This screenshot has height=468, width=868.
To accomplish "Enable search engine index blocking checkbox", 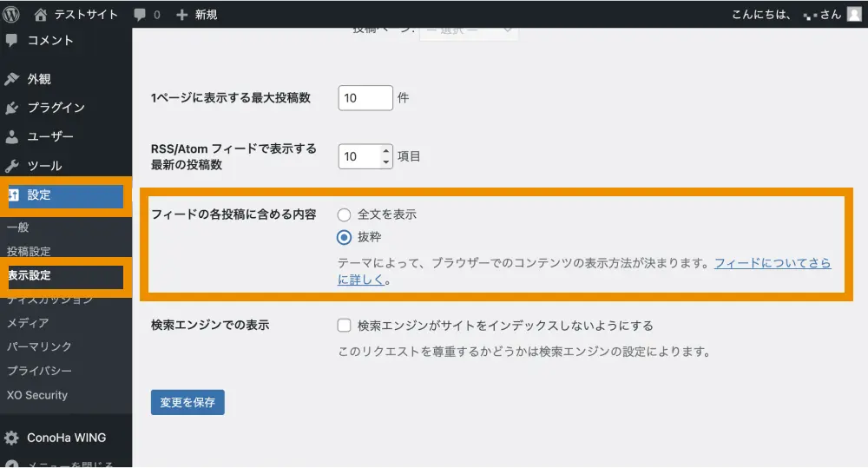I will pos(345,326).
